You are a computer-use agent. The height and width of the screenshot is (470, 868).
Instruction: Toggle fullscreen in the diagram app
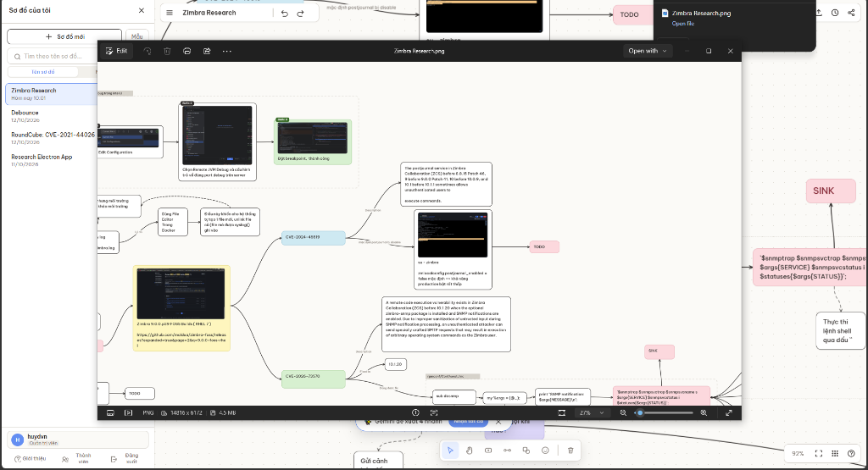click(x=819, y=453)
